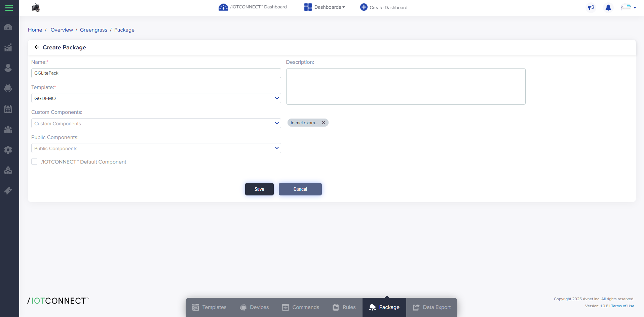Open the Template dropdown showing GGDEMO
The image size is (644, 317).
[x=156, y=98]
